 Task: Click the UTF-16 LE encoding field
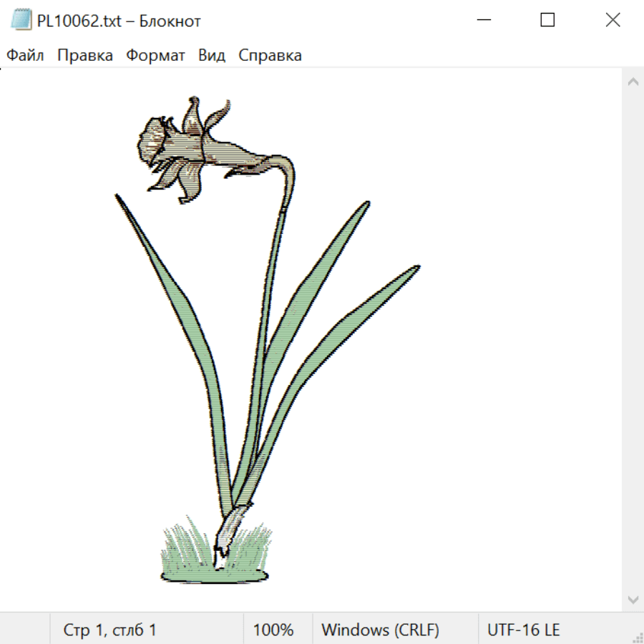tap(523, 630)
